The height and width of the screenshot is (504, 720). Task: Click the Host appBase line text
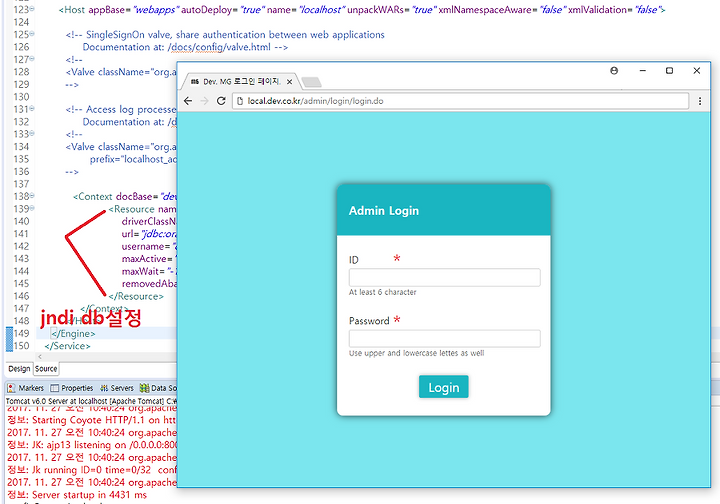point(362,10)
